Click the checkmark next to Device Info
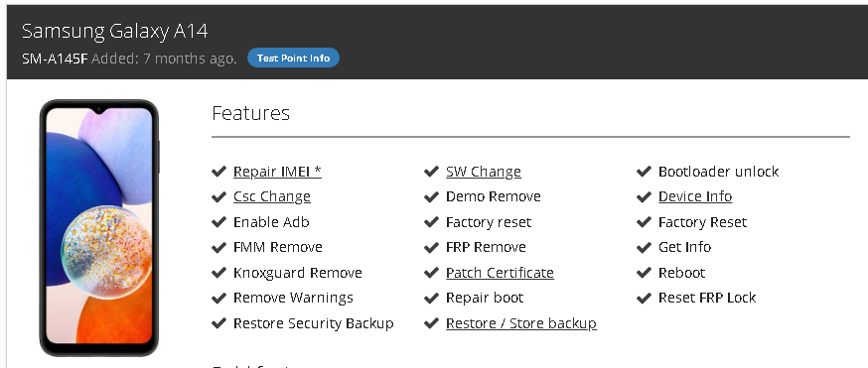Screen dimensions: 868x368 (x=644, y=196)
